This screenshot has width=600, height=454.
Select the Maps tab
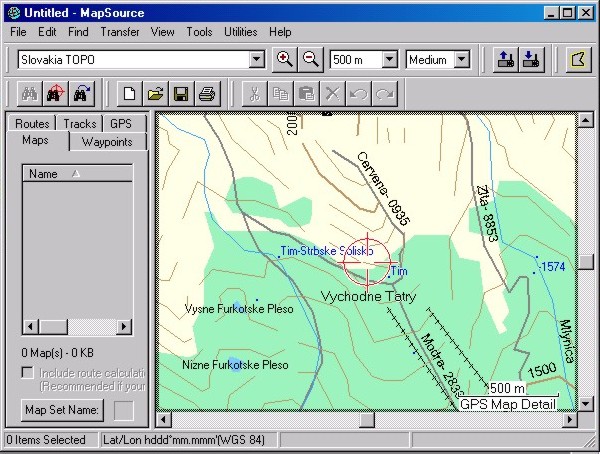point(35,140)
